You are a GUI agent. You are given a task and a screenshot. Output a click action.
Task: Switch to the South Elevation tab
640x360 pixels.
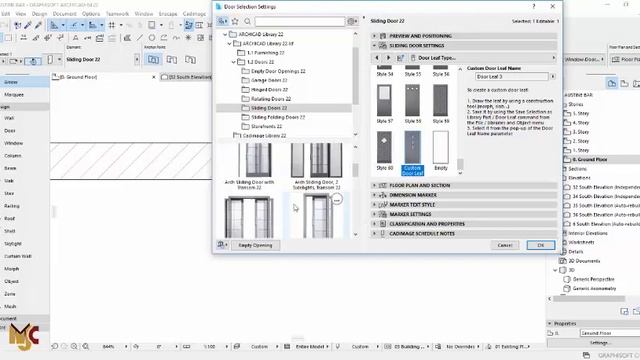pos(186,77)
